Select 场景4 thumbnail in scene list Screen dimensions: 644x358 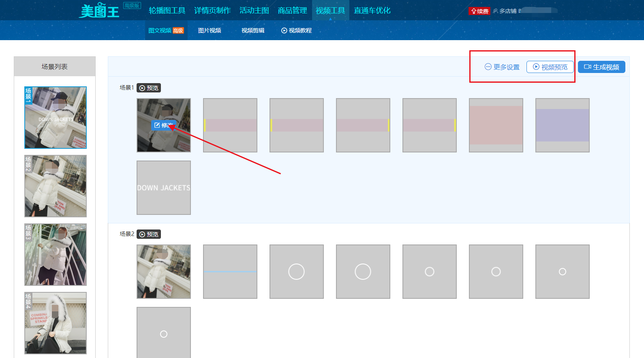point(56,323)
